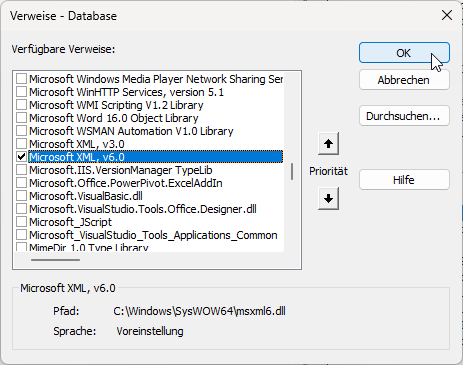The width and height of the screenshot is (463, 365).
Task: Select Microsoft Word 16.0 Object Library row
Action: [x=114, y=118]
